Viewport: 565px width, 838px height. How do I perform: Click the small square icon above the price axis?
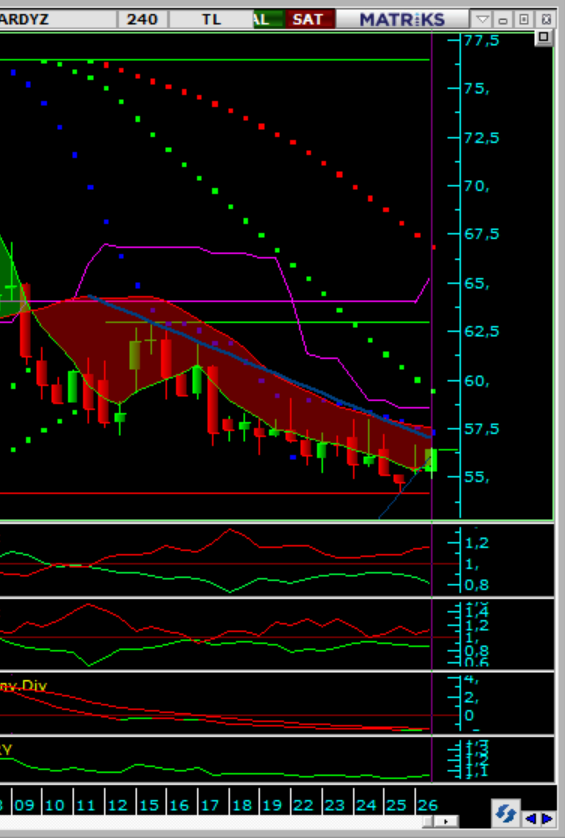pyautogui.click(x=544, y=37)
